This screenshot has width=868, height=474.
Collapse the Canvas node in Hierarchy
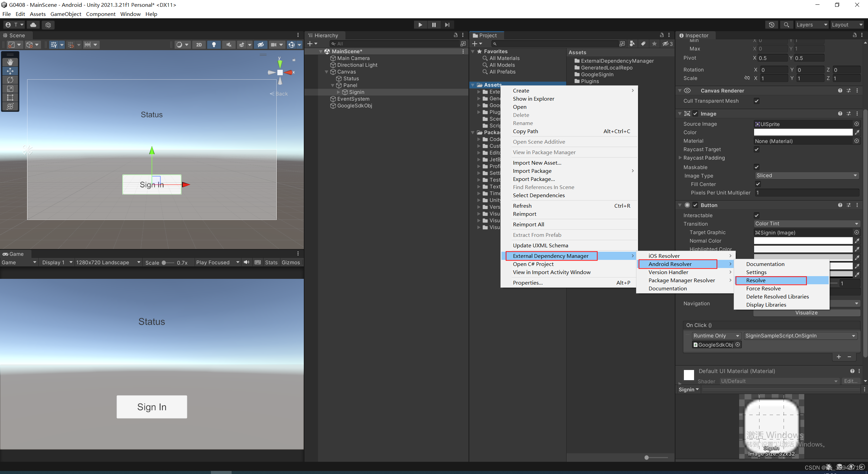tap(327, 72)
